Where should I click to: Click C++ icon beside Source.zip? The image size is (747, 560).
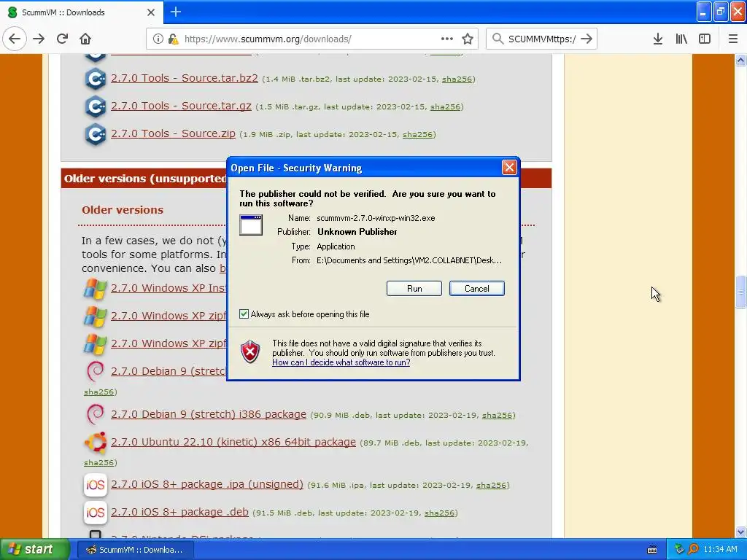(96, 134)
